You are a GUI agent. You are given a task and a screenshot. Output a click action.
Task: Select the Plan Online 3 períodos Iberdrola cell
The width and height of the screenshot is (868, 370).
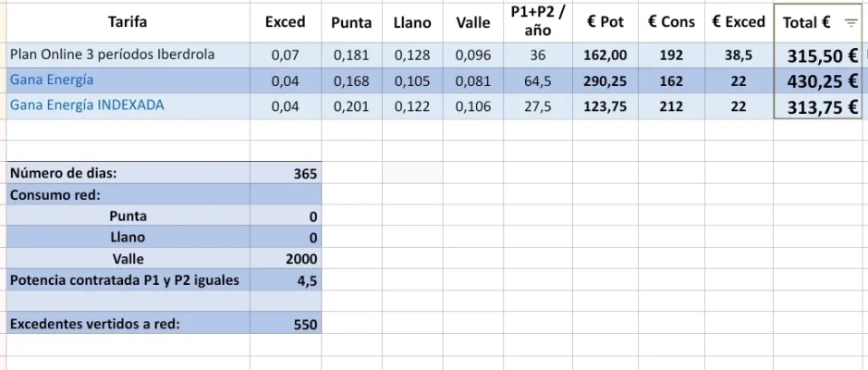[x=128, y=55]
